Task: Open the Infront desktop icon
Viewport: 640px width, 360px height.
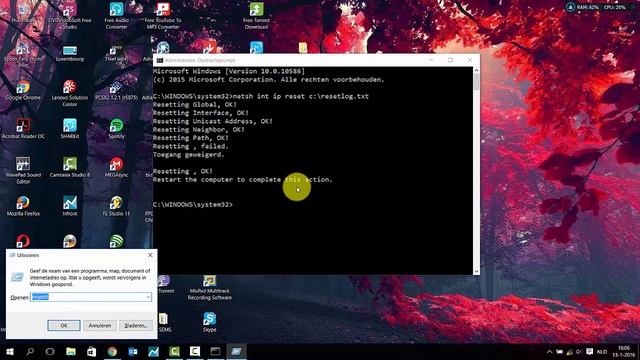Action: [70, 206]
